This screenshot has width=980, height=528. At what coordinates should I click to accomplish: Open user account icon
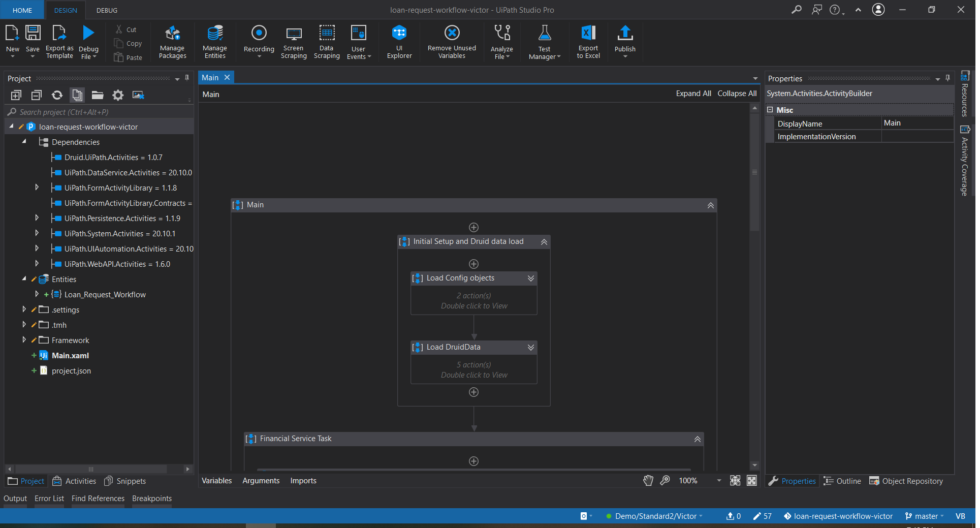pos(878,10)
